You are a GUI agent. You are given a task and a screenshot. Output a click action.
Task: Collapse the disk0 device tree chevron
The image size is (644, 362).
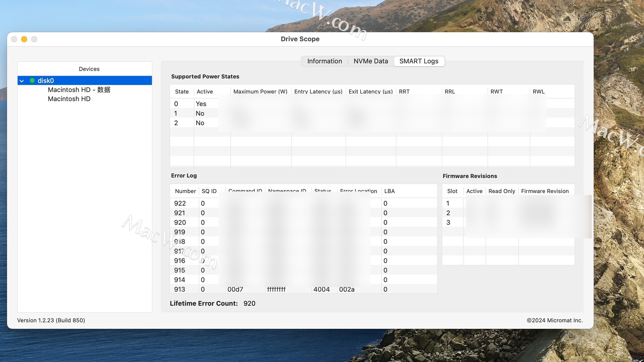click(22, 81)
